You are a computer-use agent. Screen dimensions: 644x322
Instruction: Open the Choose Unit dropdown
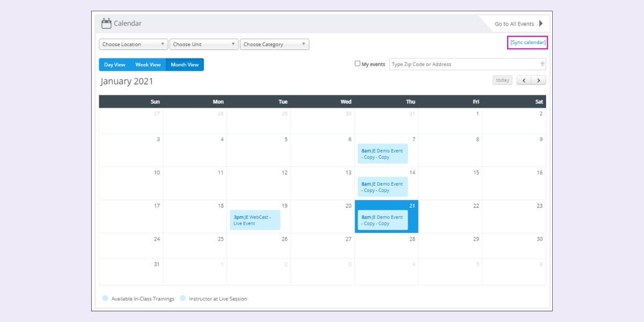click(204, 44)
